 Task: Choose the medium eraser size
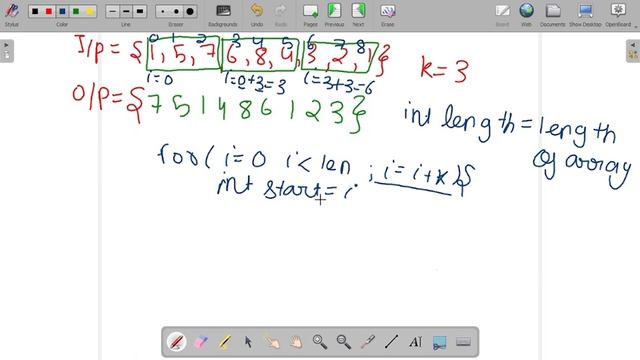(x=176, y=11)
